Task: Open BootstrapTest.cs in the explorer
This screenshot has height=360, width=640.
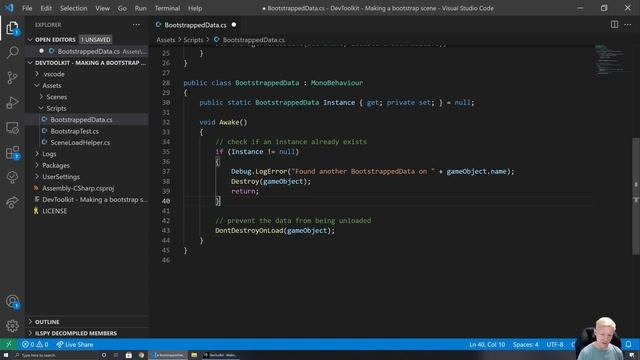Action: [x=87, y=131]
